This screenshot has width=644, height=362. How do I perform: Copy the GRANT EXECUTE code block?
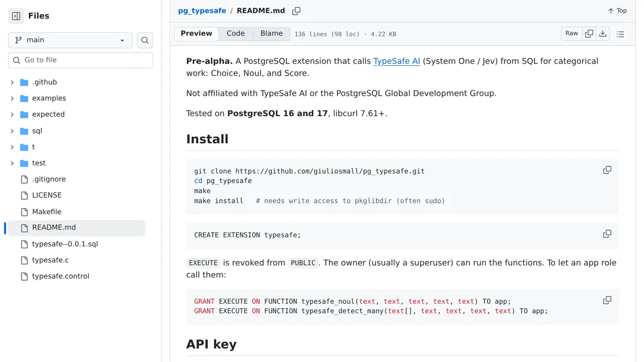click(607, 300)
